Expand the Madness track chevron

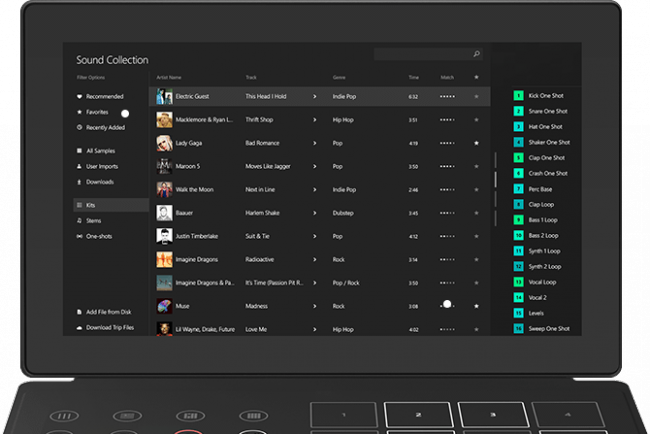point(315,306)
